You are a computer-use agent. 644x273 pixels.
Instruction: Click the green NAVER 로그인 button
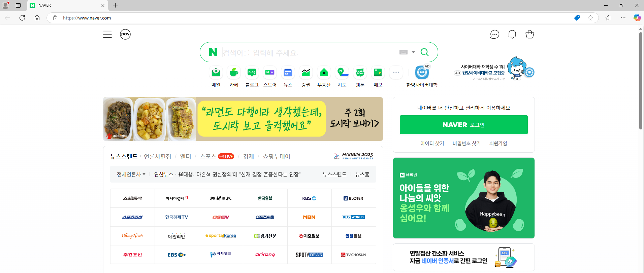point(464,125)
